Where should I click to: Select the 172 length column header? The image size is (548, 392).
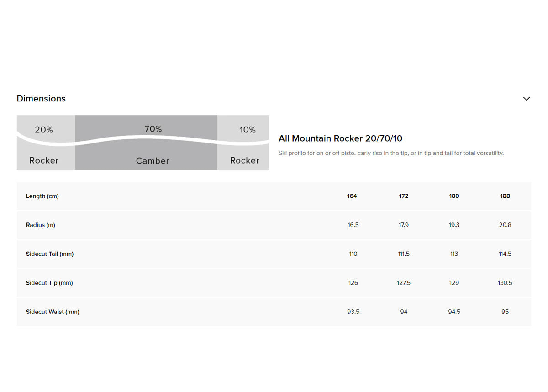point(404,196)
